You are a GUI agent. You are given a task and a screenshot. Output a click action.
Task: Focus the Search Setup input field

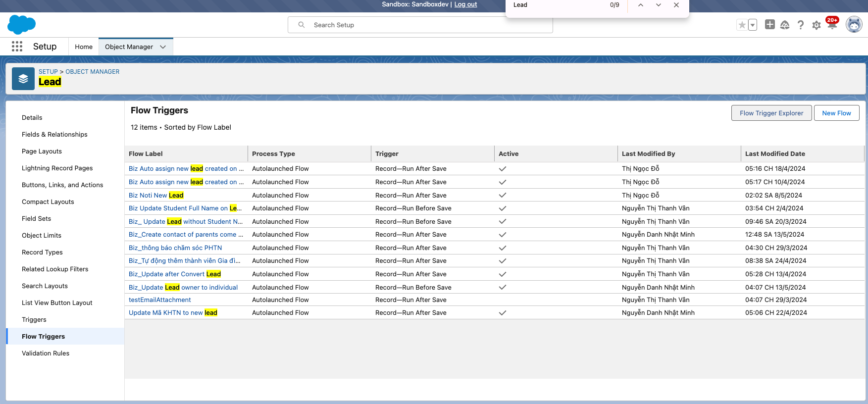coord(426,25)
